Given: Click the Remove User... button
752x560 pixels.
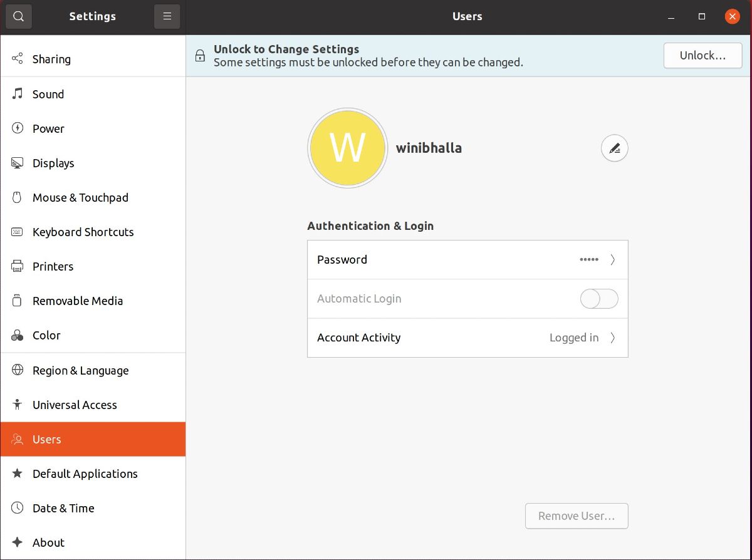Looking at the screenshot, I should click(x=576, y=516).
